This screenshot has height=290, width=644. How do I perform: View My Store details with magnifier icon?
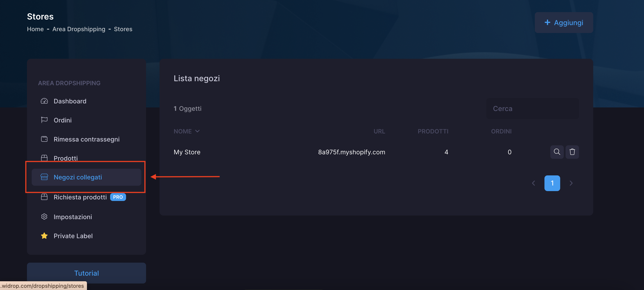tap(557, 152)
